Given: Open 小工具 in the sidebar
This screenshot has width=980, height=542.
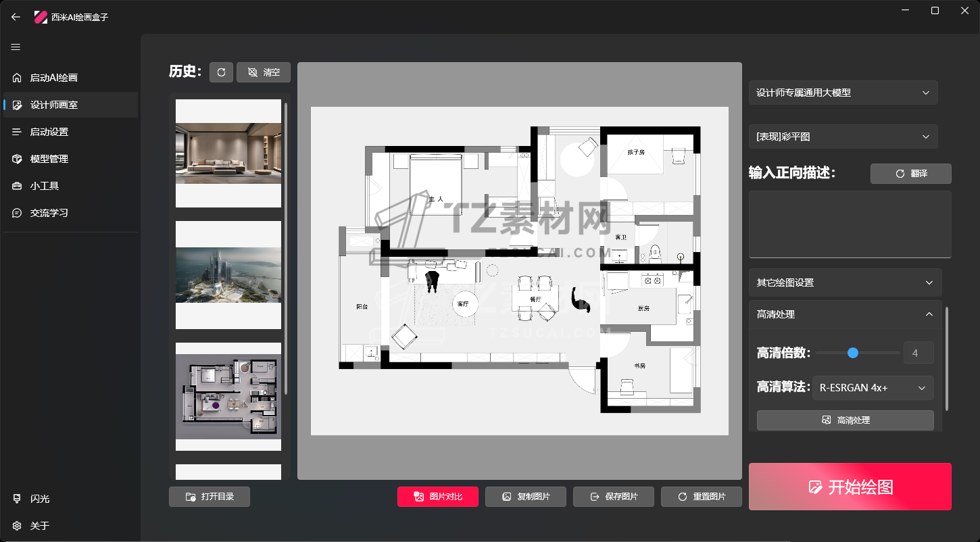Looking at the screenshot, I should coord(71,186).
